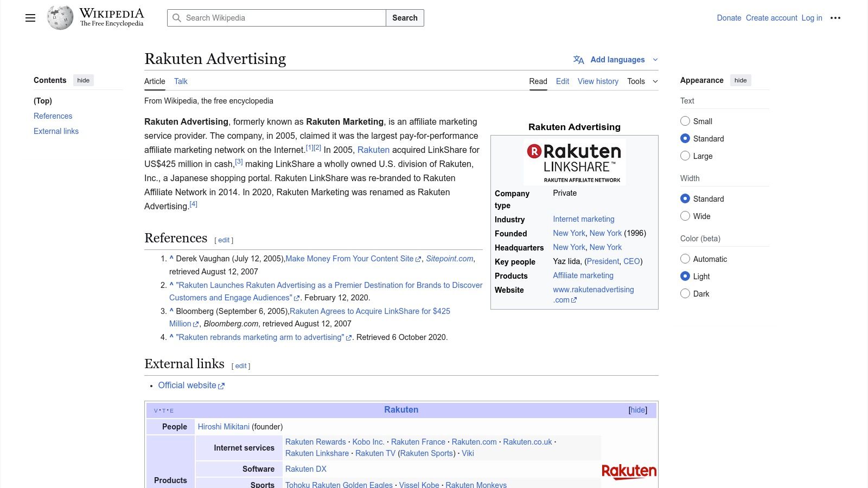
Task: Open the Tools dropdown menu
Action: pos(642,81)
